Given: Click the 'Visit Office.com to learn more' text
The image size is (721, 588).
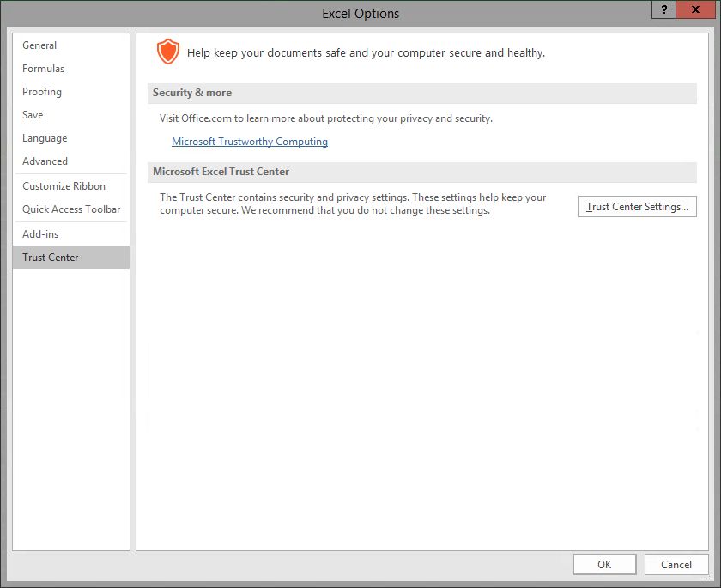Looking at the screenshot, I should (x=326, y=118).
